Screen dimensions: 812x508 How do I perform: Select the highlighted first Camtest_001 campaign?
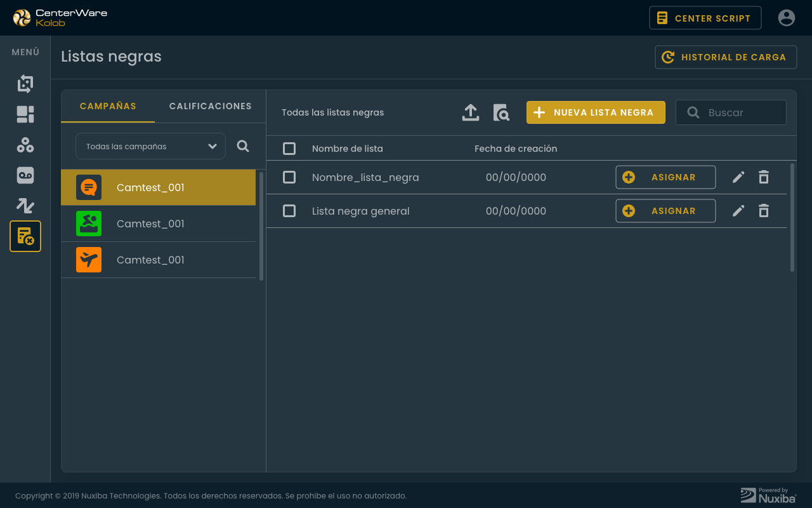[158, 187]
